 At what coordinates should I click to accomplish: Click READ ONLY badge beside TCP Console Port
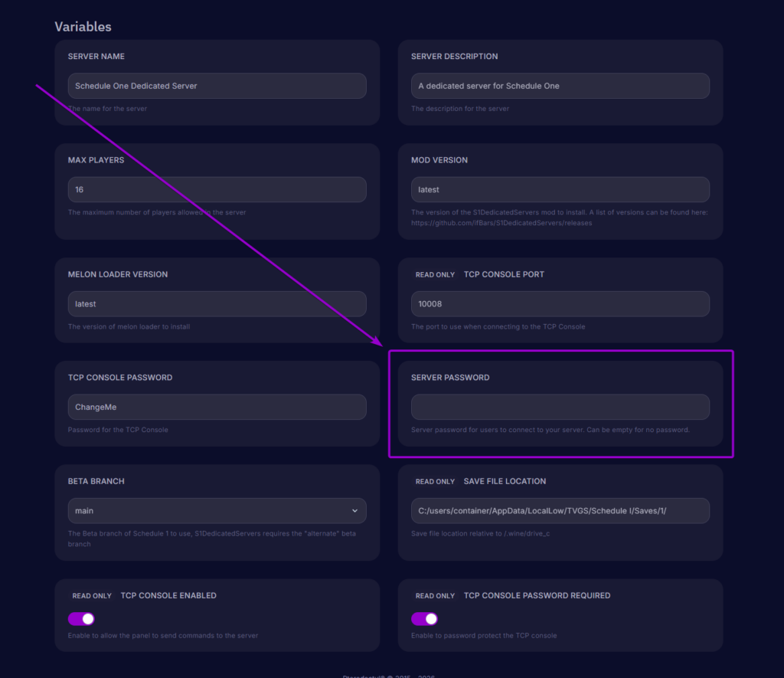435,275
